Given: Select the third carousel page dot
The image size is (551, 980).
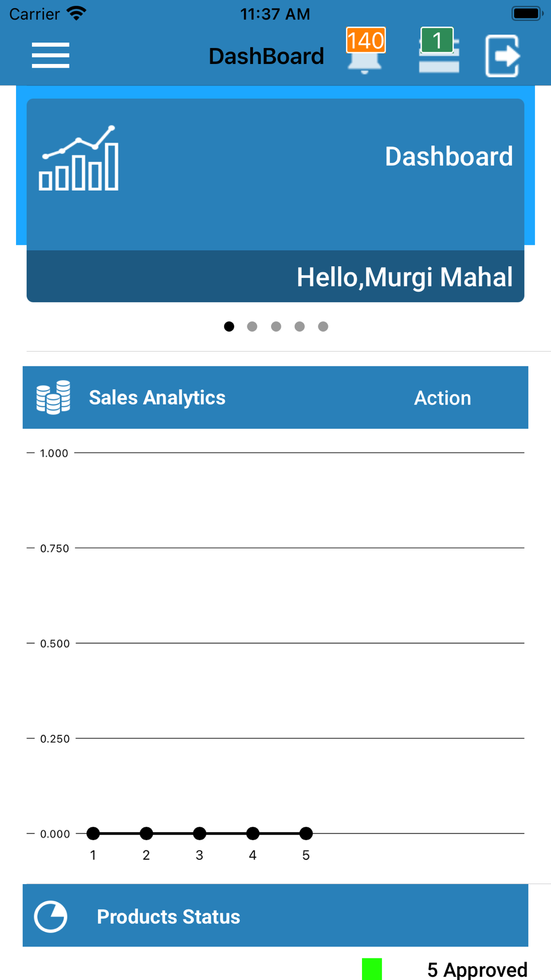Looking at the screenshot, I should point(276,327).
